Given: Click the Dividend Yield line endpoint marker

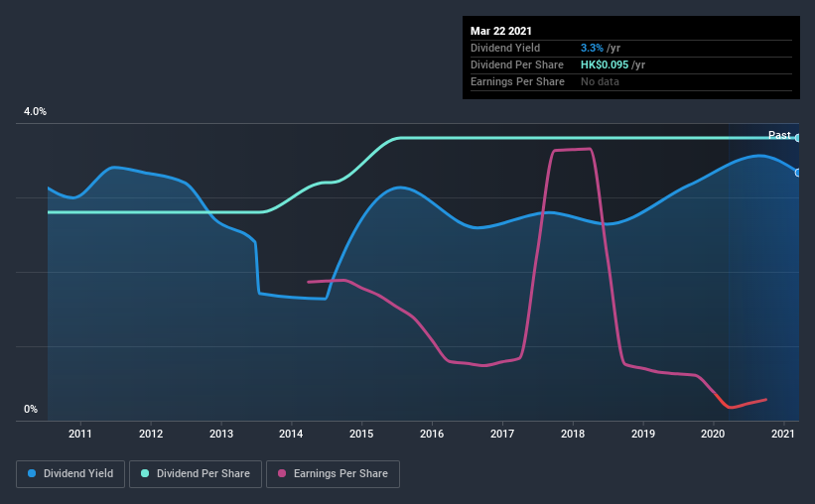Looking at the screenshot, I should 797,173.
